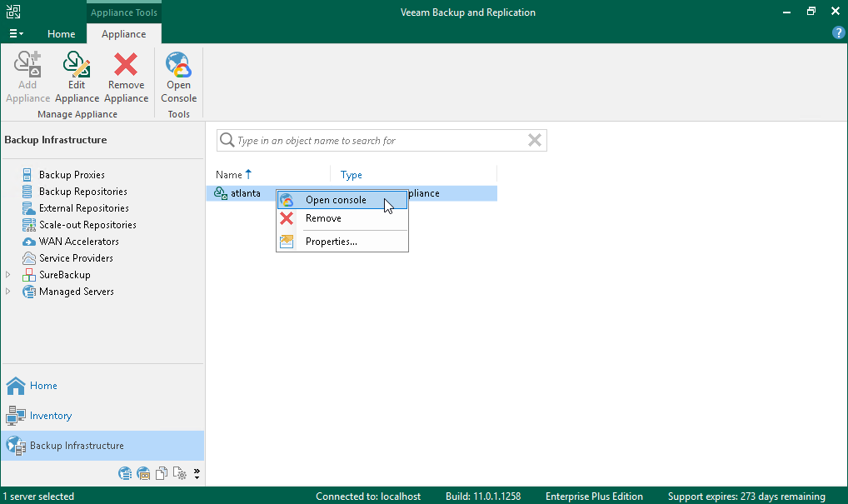The width and height of the screenshot is (848, 504).
Task: Choose Open console from context menu
Action: [x=342, y=200]
